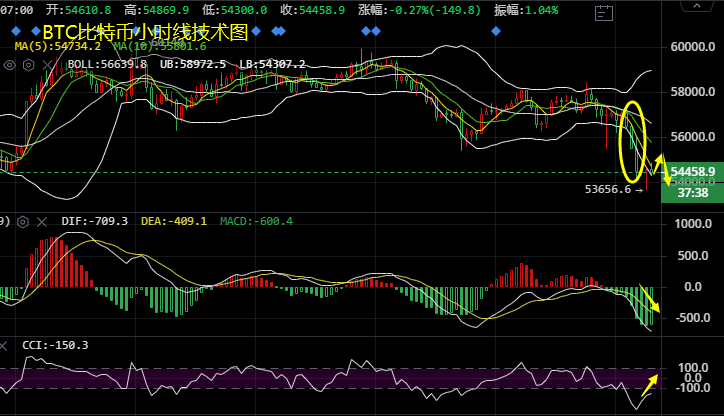
Task: Select the rightmost blue diamond event marker
Action: (x=496, y=31)
